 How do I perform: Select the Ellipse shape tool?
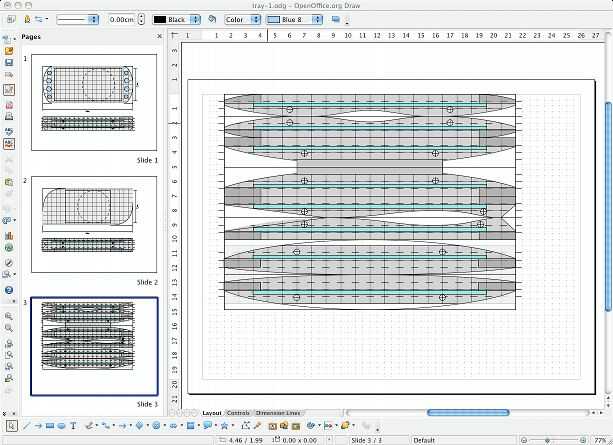tap(62, 425)
